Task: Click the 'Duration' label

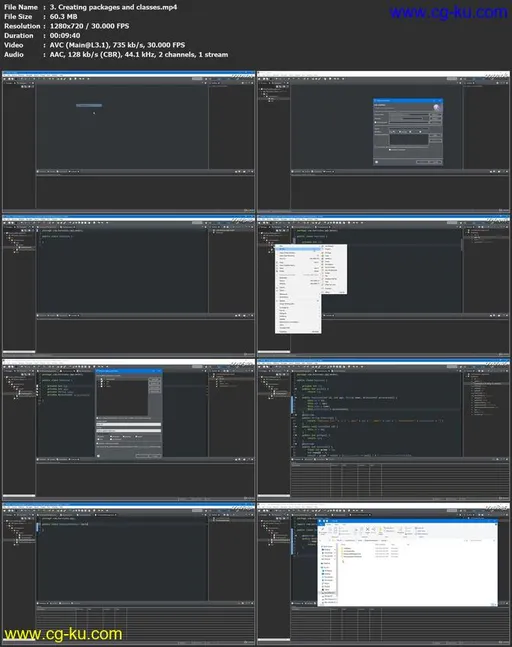Action: (19, 35)
